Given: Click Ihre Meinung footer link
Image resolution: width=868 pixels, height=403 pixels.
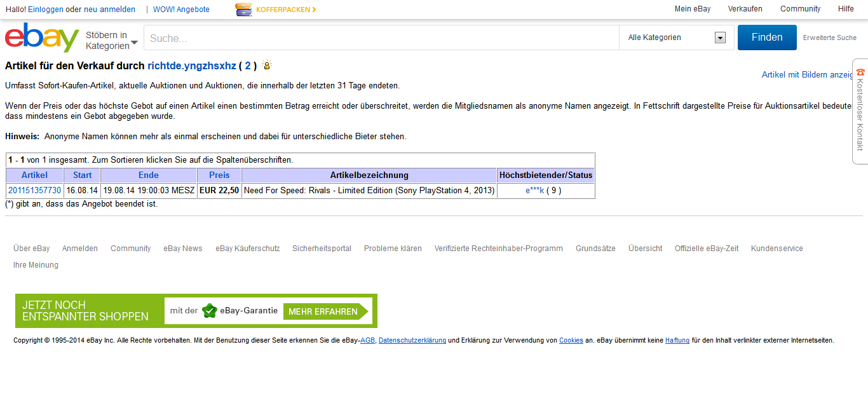Looking at the screenshot, I should (36, 265).
